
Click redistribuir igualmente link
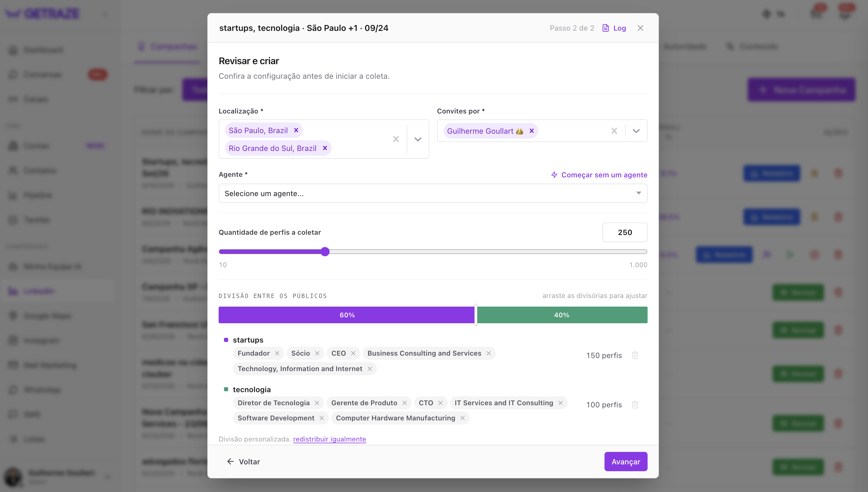329,439
